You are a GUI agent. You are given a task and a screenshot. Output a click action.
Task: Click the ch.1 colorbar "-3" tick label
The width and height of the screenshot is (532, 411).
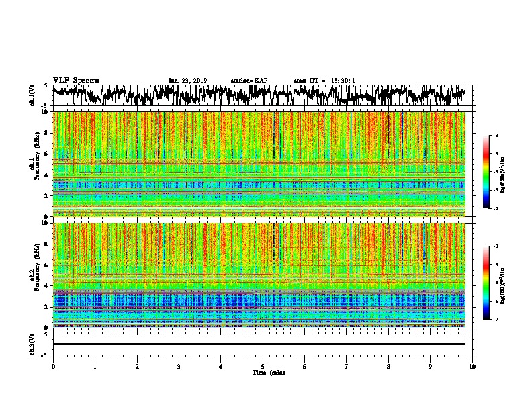pos(496,136)
